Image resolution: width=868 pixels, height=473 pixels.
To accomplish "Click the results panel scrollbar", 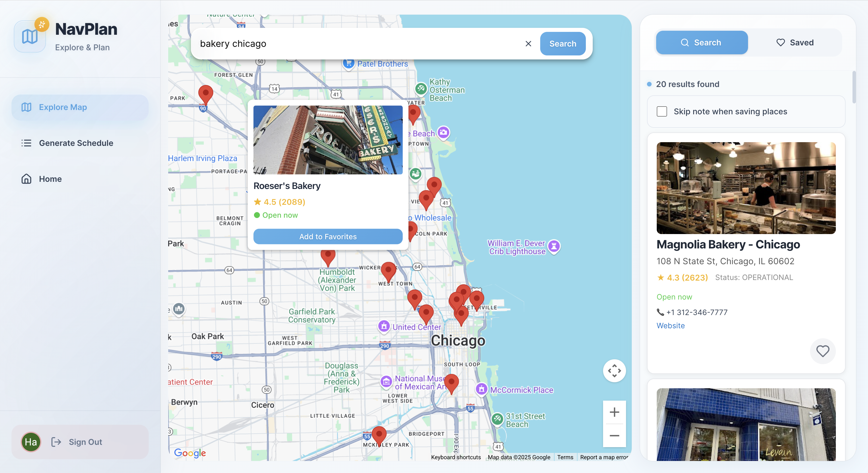I will click(x=854, y=88).
